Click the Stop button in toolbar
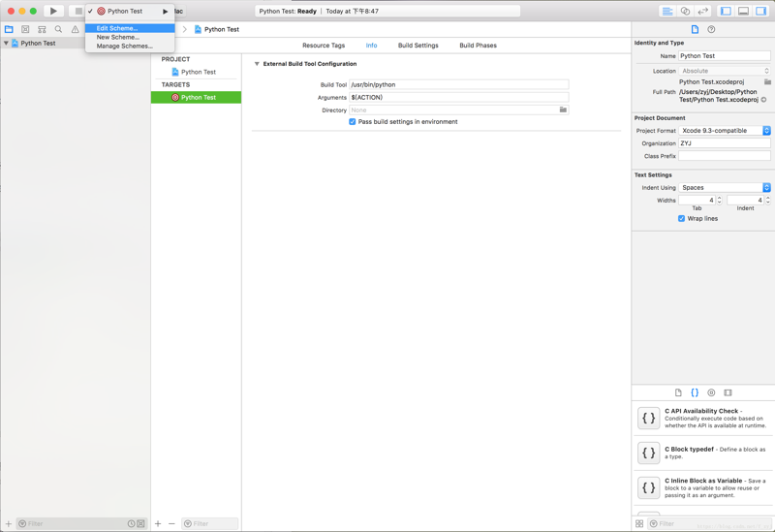 (x=78, y=11)
